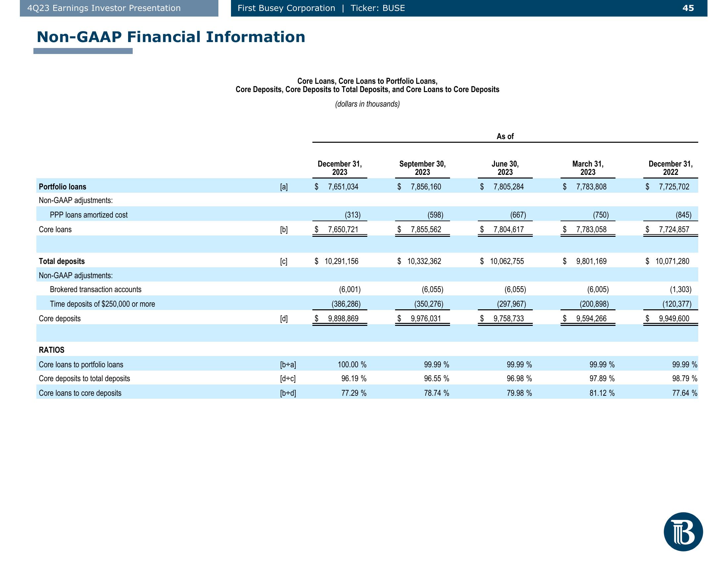Select the 81.12 % ratio value

tap(602, 393)
